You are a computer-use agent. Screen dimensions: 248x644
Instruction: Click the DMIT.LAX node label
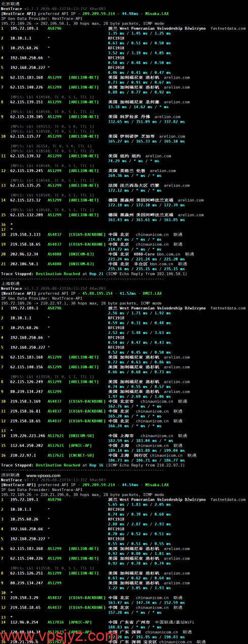146,293
